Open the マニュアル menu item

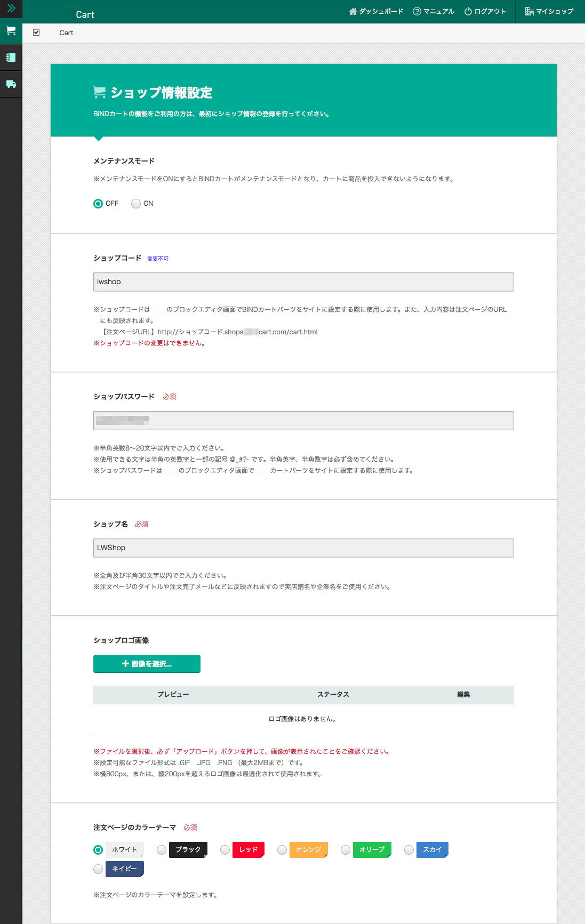point(434,11)
